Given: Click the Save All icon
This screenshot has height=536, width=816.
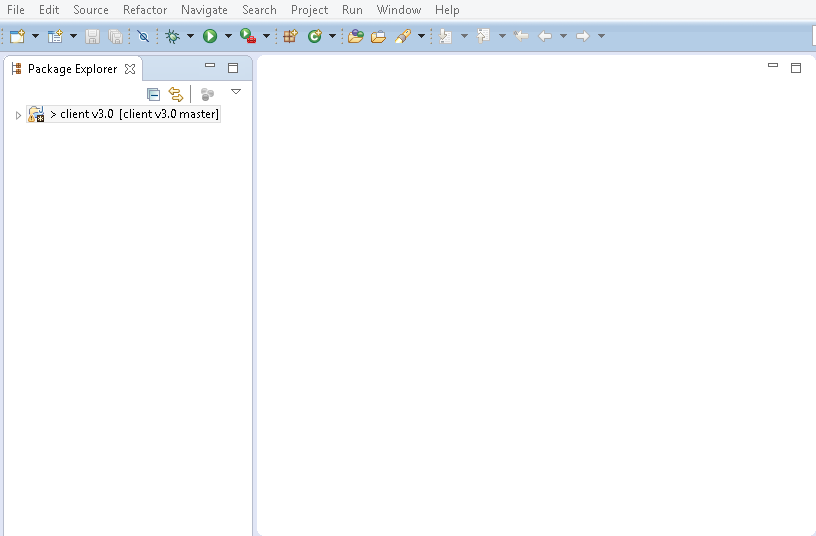Looking at the screenshot, I should pyautogui.click(x=116, y=36).
